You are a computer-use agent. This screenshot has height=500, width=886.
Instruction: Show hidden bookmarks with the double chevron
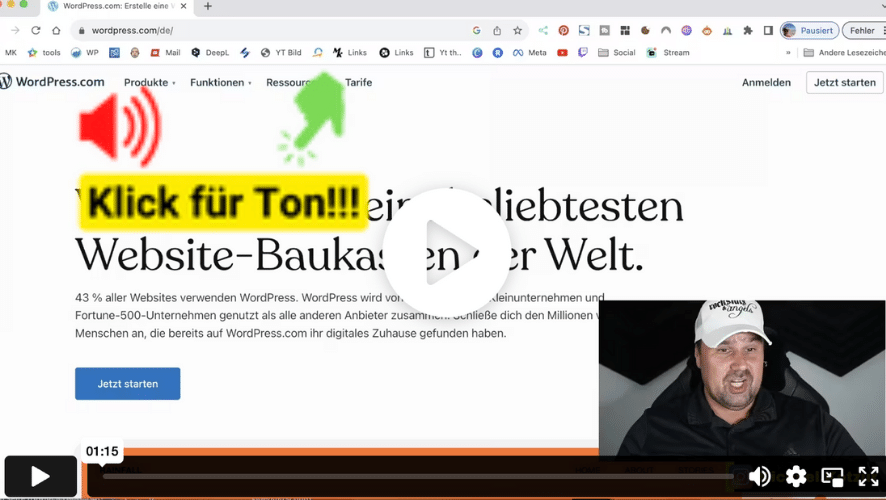tap(788, 53)
